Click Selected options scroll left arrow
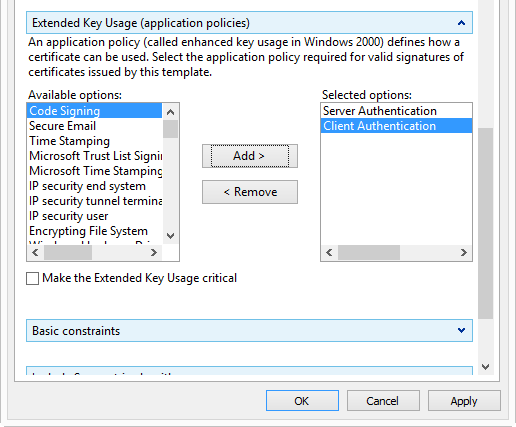The height and width of the screenshot is (427, 516). click(329, 252)
